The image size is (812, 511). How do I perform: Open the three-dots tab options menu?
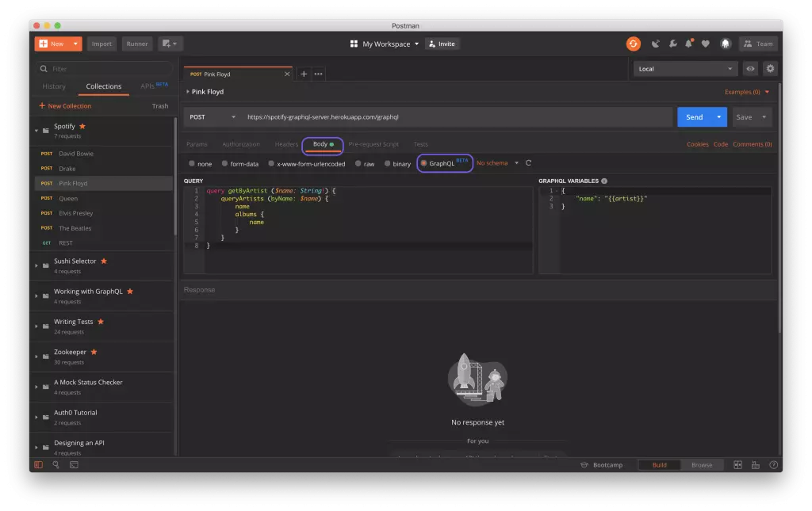coord(319,74)
